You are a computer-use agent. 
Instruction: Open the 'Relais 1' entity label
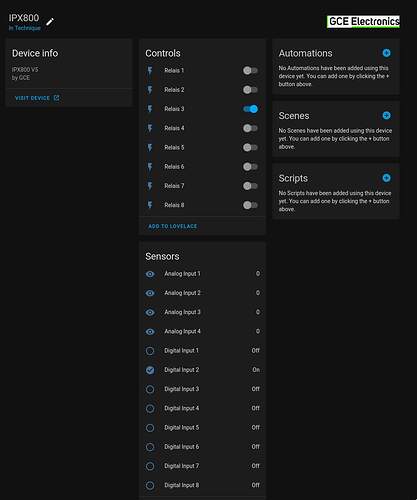pos(174,71)
